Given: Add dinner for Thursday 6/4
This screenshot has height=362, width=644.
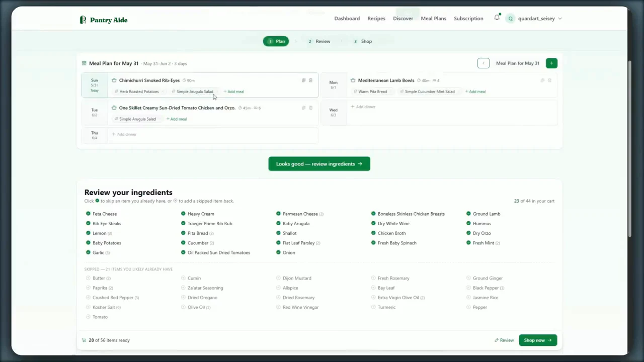Looking at the screenshot, I should [124, 134].
